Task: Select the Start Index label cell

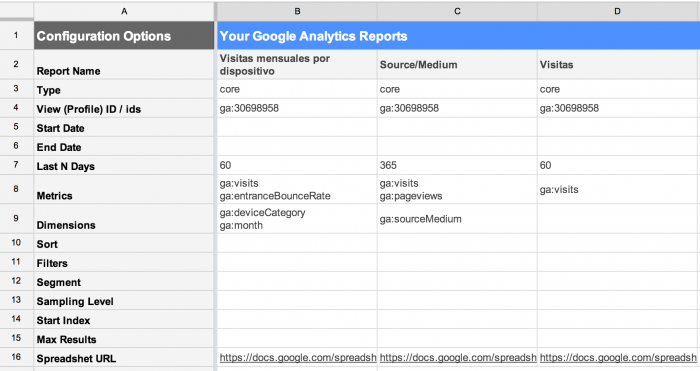Action: click(x=124, y=320)
